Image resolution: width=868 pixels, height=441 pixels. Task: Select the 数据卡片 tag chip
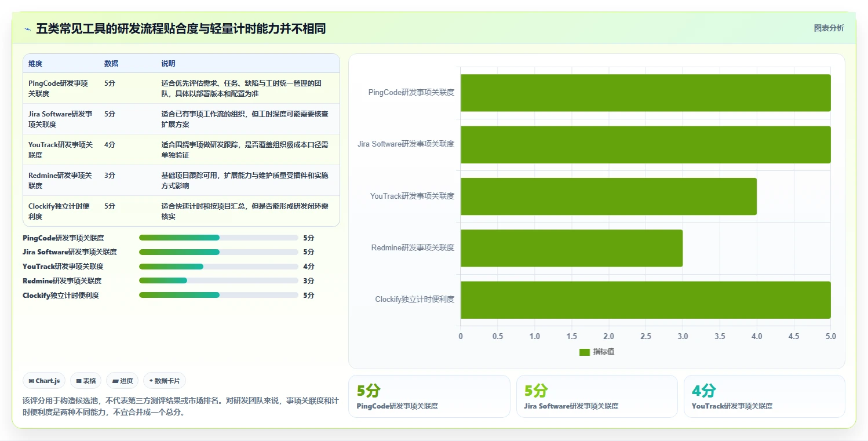165,381
